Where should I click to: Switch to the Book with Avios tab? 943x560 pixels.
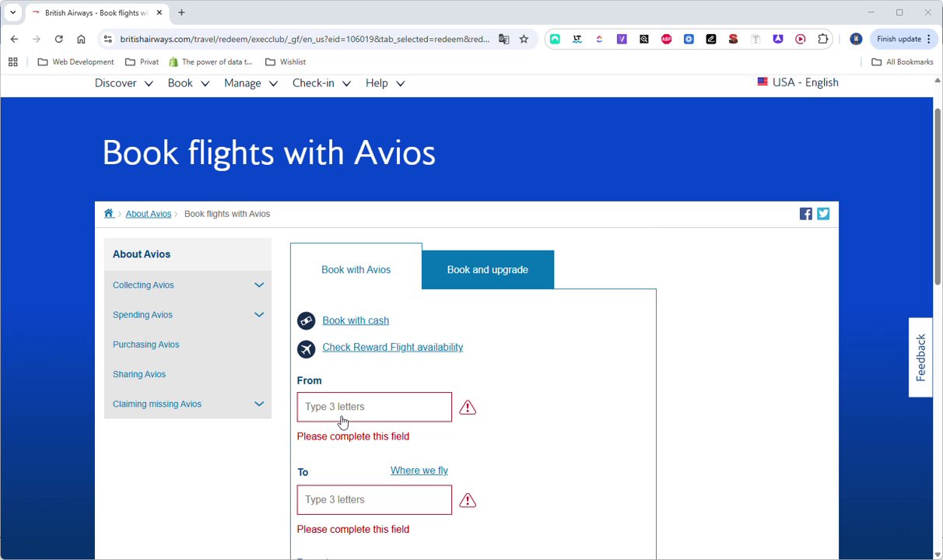356,269
